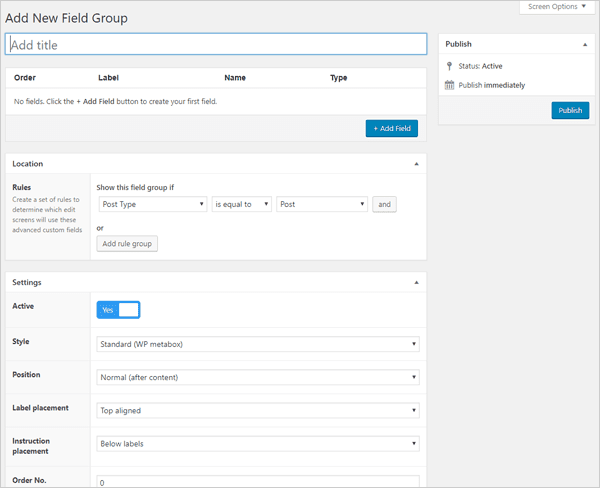This screenshot has height=488, width=600.
Task: Click the Order No. input field
Action: click(258, 481)
